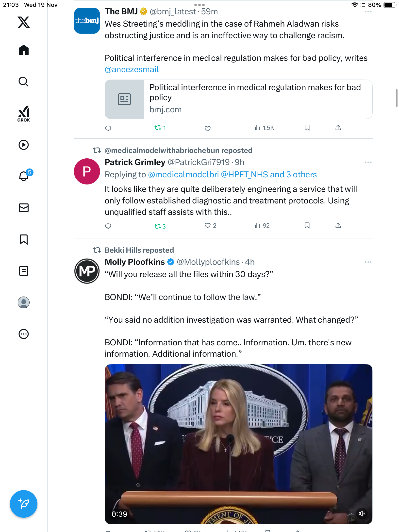Open more options on Molly Ploofkins' post

368,262
